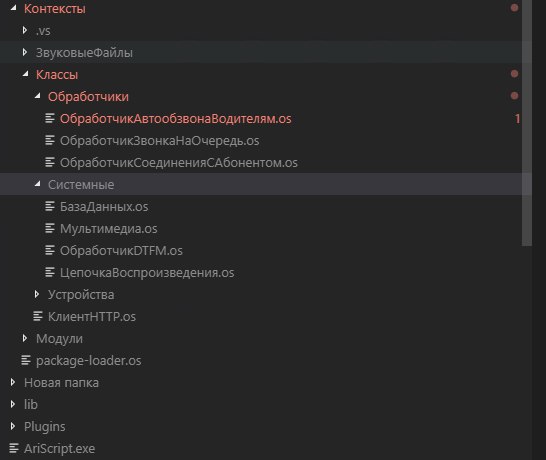Click the error count badge 1
The image size is (546, 460).
coord(517,119)
